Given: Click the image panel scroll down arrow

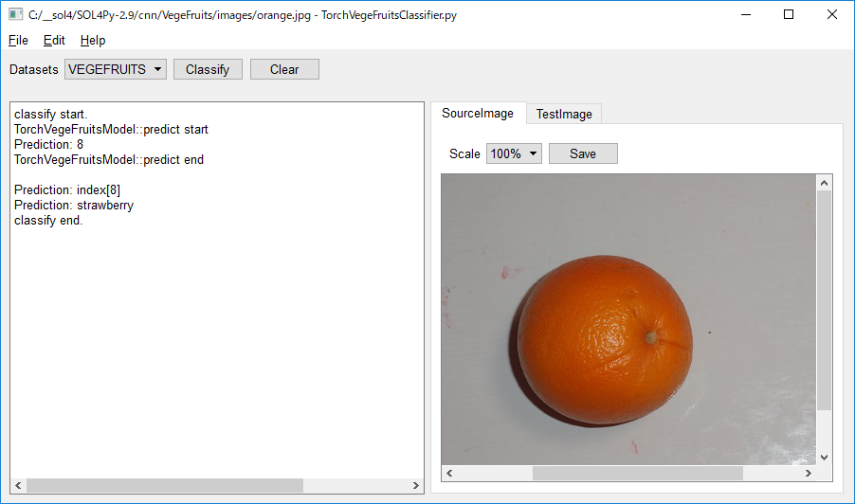Looking at the screenshot, I should 824,458.
